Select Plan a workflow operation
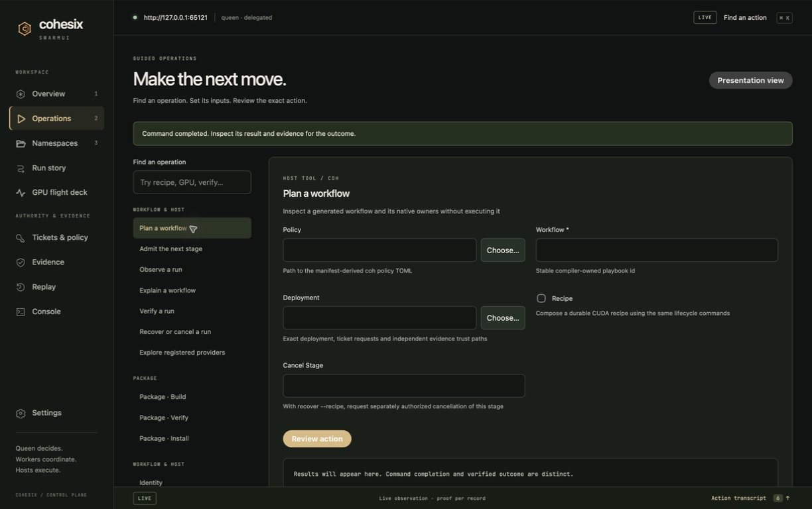Viewport: 812px width, 509px height. 192,228
